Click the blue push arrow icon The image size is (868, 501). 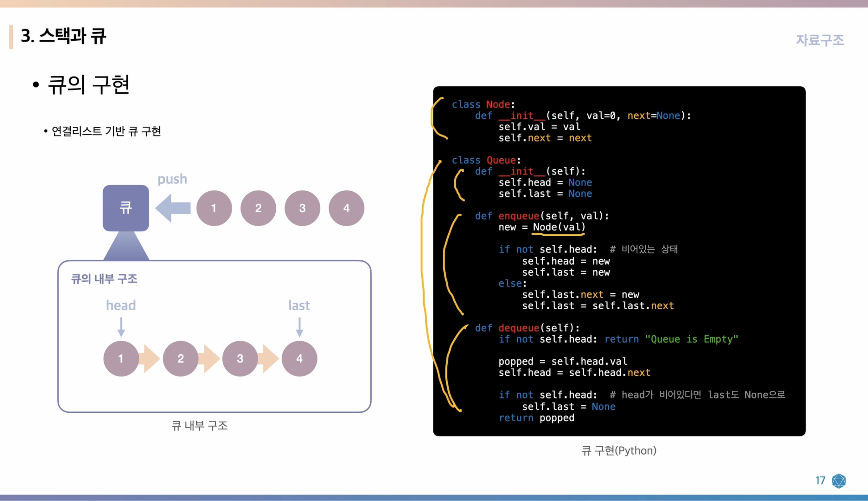tap(173, 208)
